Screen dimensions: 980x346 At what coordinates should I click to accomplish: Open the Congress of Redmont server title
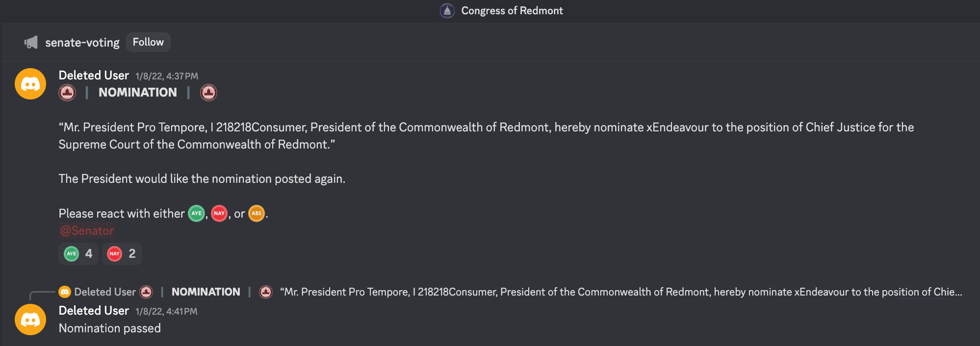[x=512, y=11]
